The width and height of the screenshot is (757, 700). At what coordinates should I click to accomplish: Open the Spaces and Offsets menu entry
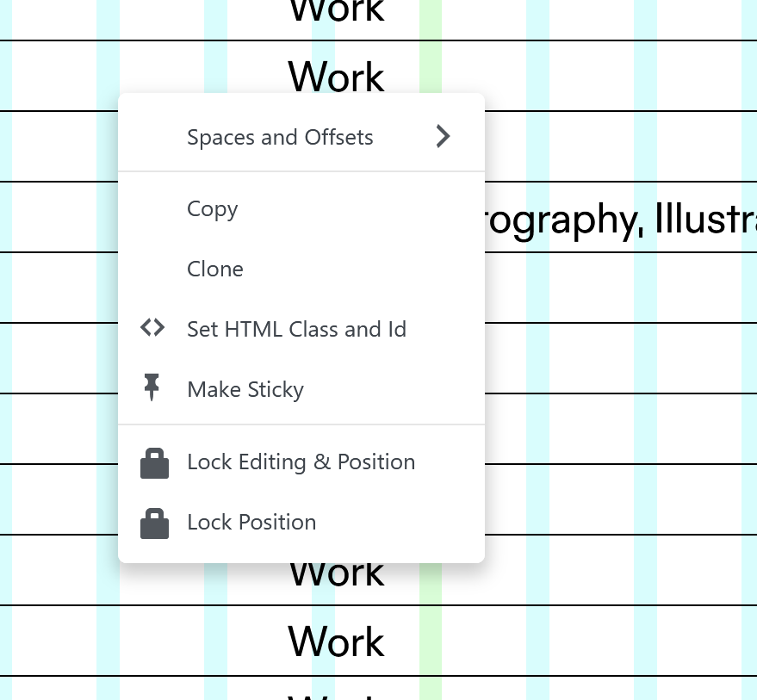point(280,138)
